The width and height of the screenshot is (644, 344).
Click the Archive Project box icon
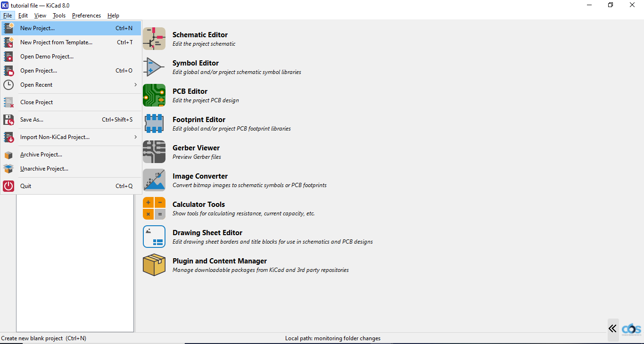coord(8,155)
